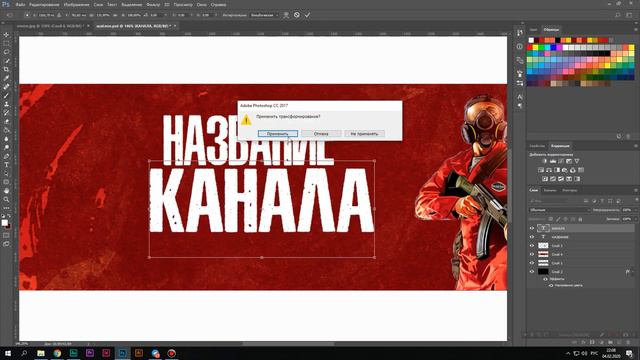This screenshot has height=360, width=640.
Task: Switch to the first document tab (jpg)
Action: click(50, 26)
